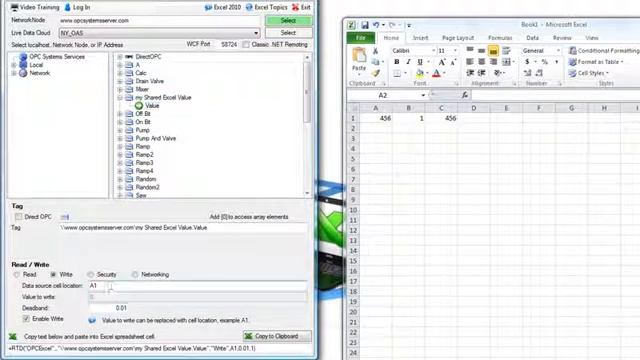Select the Security radio button
This screenshot has width=640, height=360.
tap(90, 275)
